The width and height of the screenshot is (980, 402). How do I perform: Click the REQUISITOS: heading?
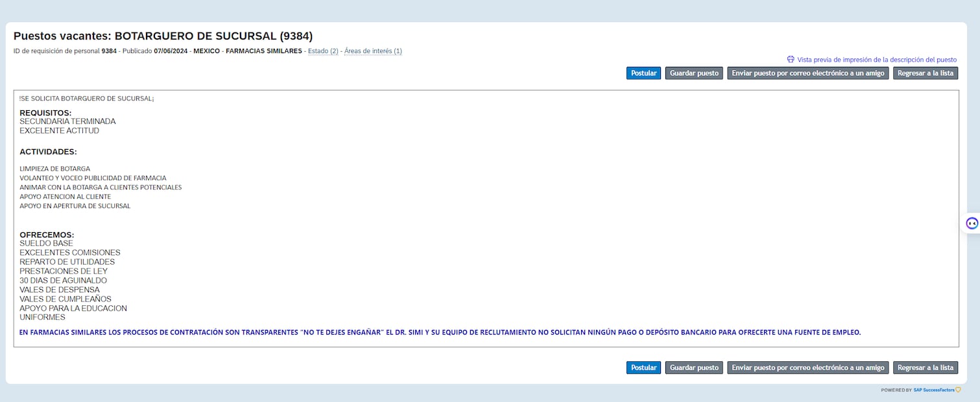[x=45, y=113]
